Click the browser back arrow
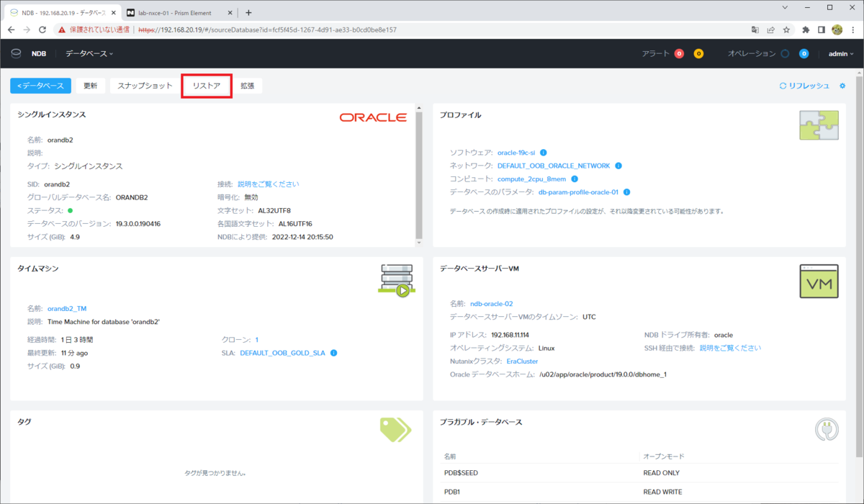This screenshot has height=504, width=864. coord(11,30)
